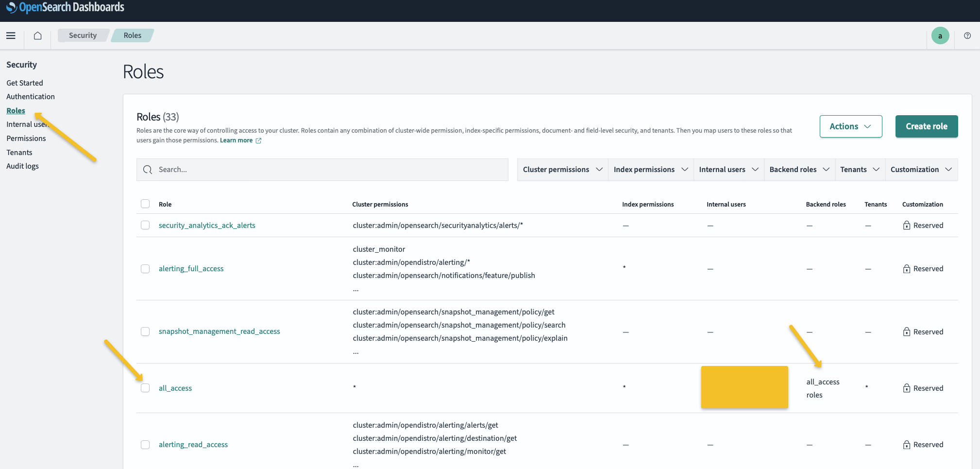Toggle the select-all roles checkbox

point(145,204)
